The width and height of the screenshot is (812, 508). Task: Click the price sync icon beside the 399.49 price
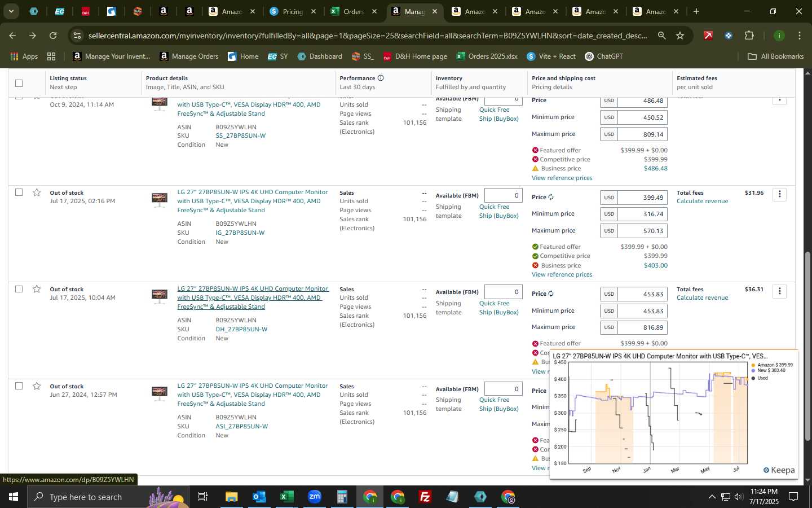[x=551, y=197]
